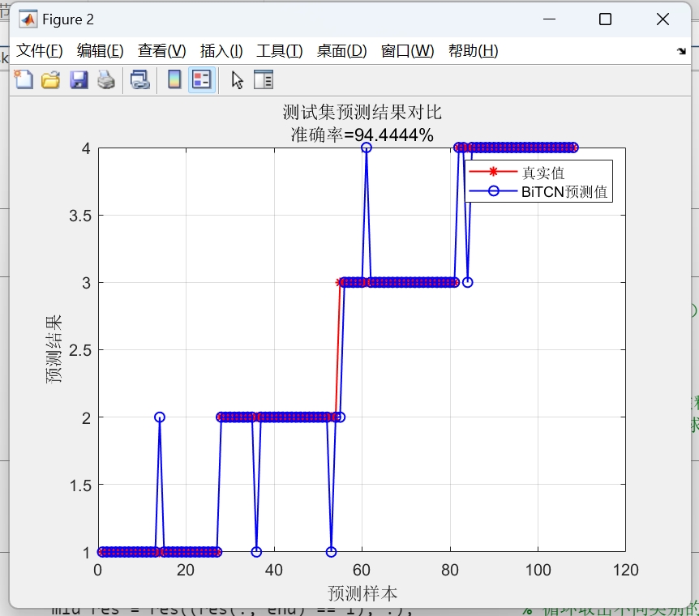The height and width of the screenshot is (616, 699).
Task: Click a blue circle marker on the plotted line
Action: [x=158, y=416]
